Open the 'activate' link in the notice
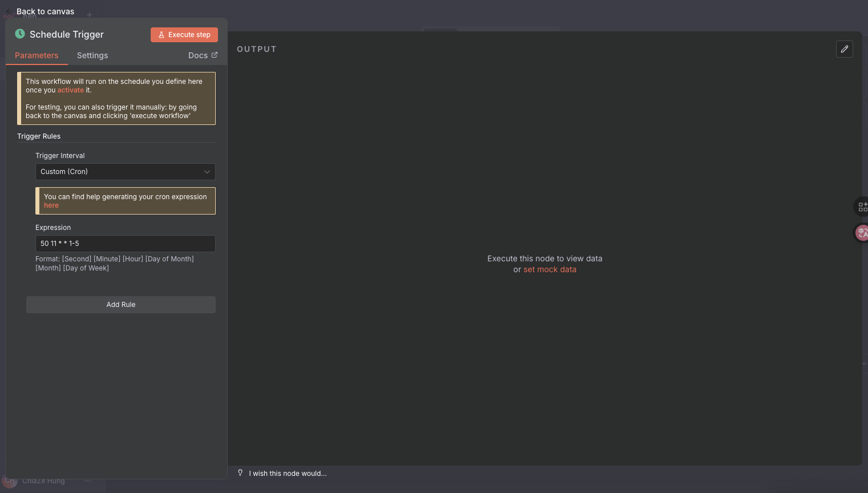Image resolution: width=868 pixels, height=493 pixels. [x=71, y=90]
